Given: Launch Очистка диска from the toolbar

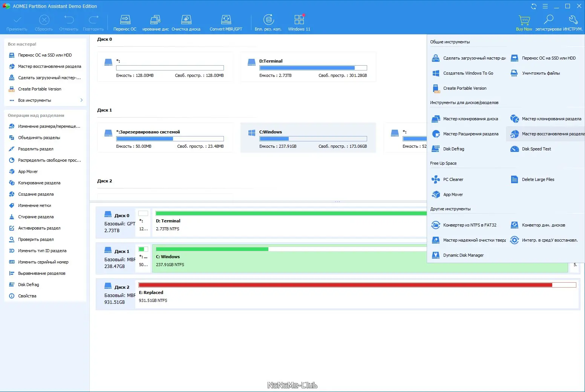Looking at the screenshot, I should pyautogui.click(x=186, y=23).
